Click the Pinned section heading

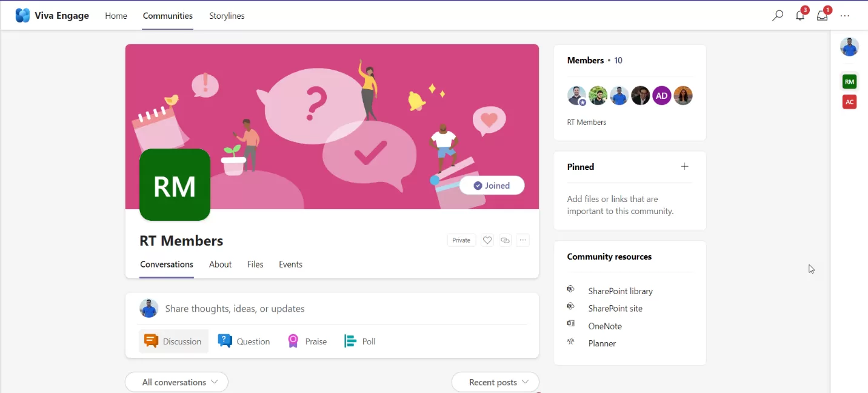(581, 167)
